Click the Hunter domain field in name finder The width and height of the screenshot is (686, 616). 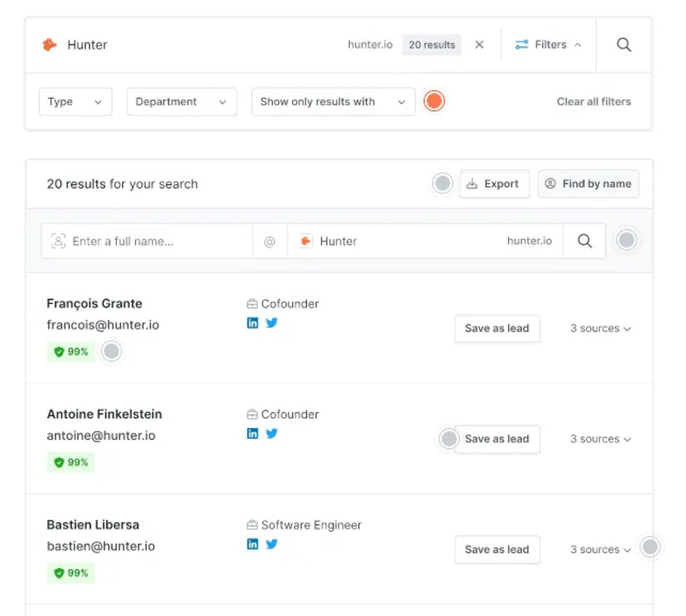[x=425, y=241]
